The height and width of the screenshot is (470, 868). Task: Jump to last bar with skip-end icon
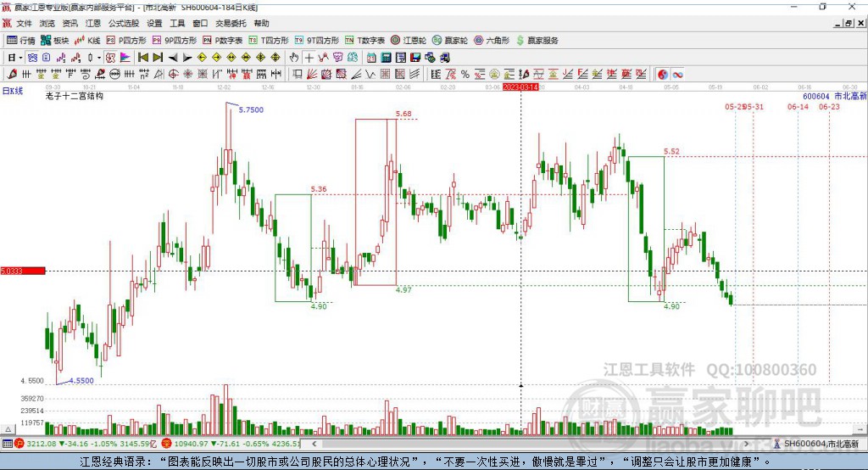pos(158,58)
